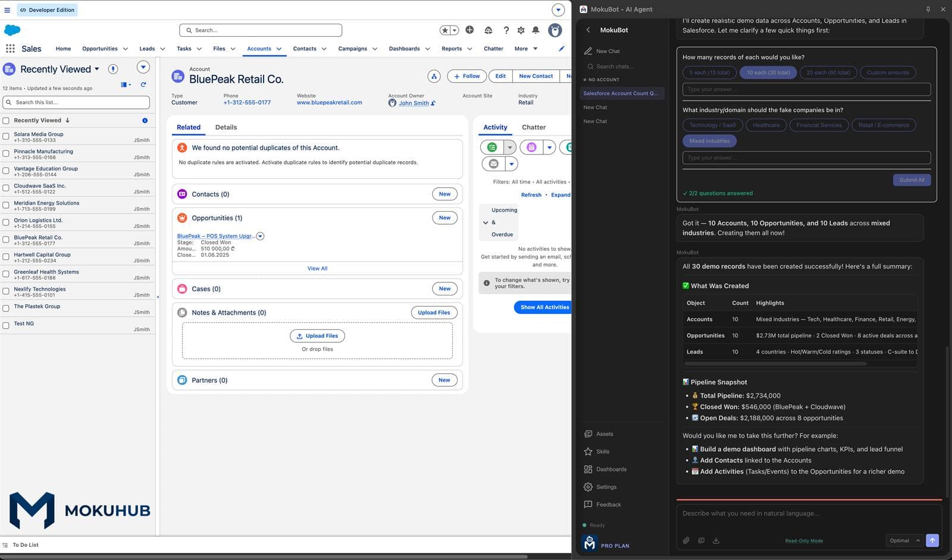Check the Test NG row checkbox

coord(6,326)
